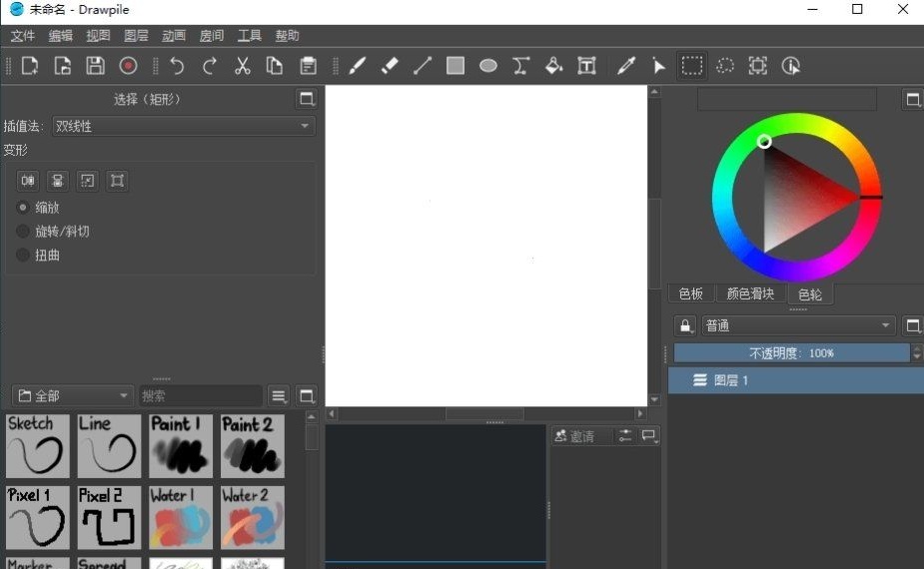Adjust the 不透明度 100% opacity slider

(x=791, y=352)
